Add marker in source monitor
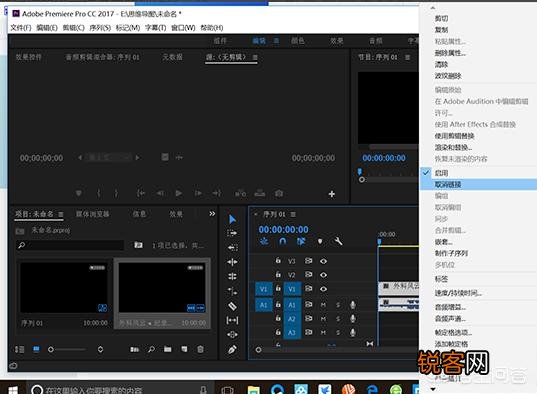 click(x=79, y=194)
